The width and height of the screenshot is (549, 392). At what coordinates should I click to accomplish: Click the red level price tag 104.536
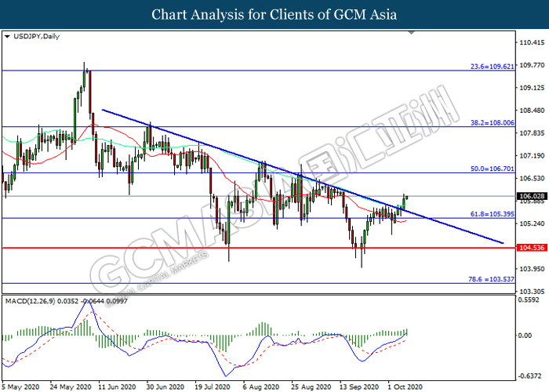pos(532,248)
